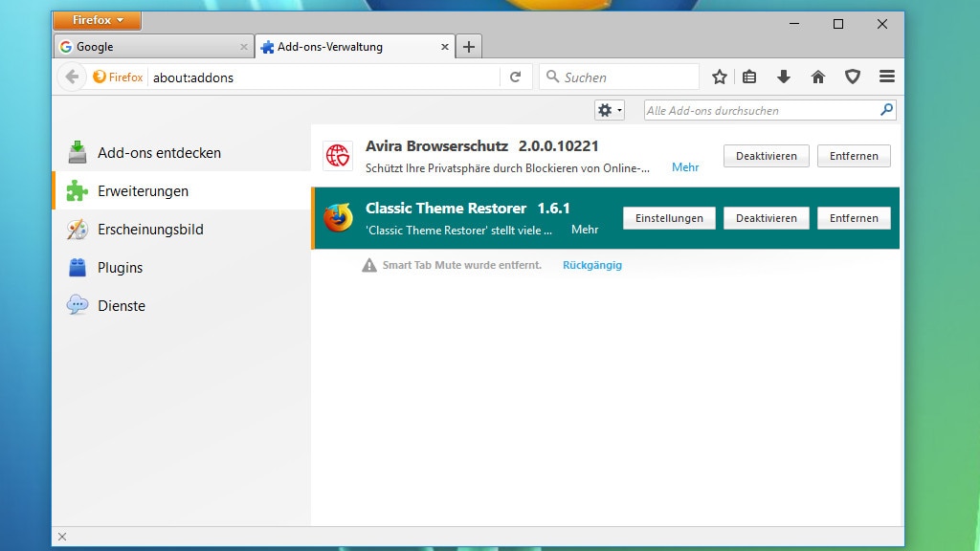
Task: Click the Classic Theme Restorer Firefox icon
Action: pyautogui.click(x=339, y=217)
